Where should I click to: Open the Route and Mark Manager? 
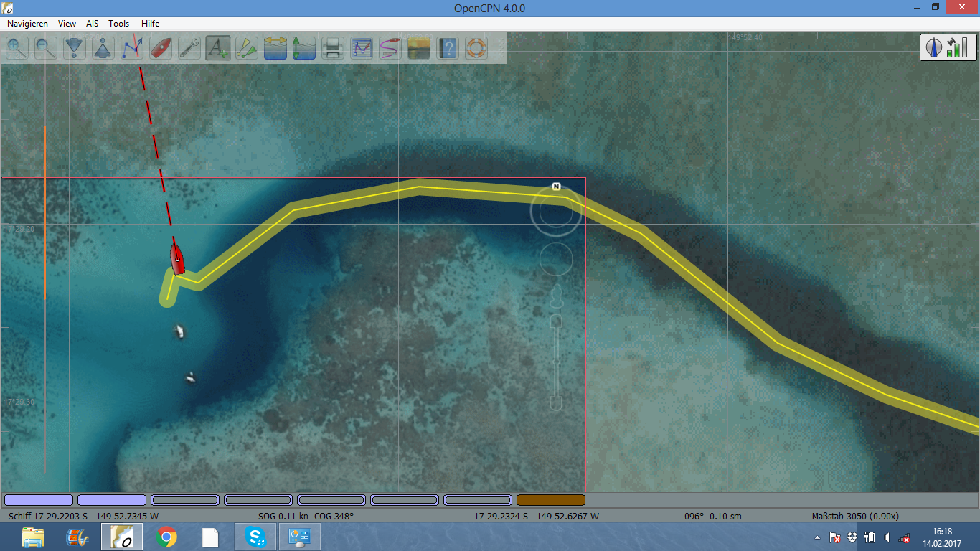pos(361,48)
